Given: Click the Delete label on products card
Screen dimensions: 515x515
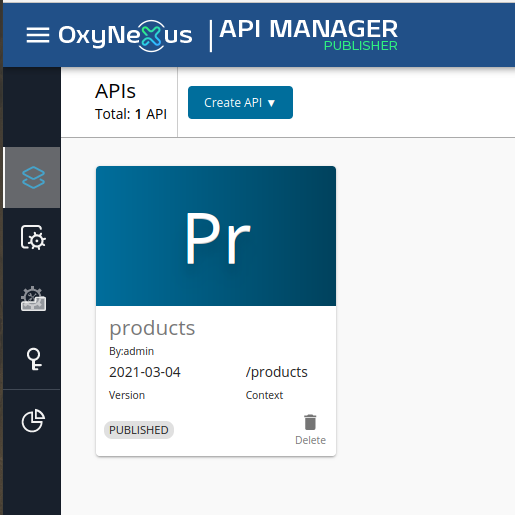Looking at the screenshot, I should [310, 440].
